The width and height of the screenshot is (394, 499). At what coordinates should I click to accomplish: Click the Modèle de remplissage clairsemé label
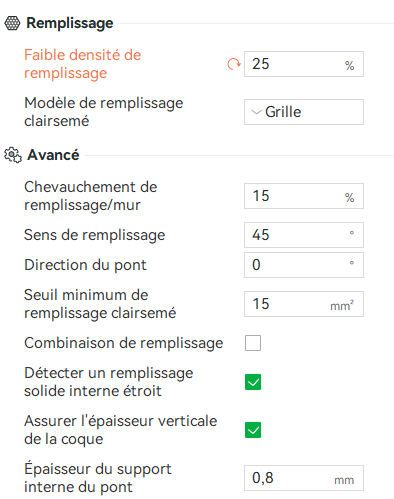104,112
